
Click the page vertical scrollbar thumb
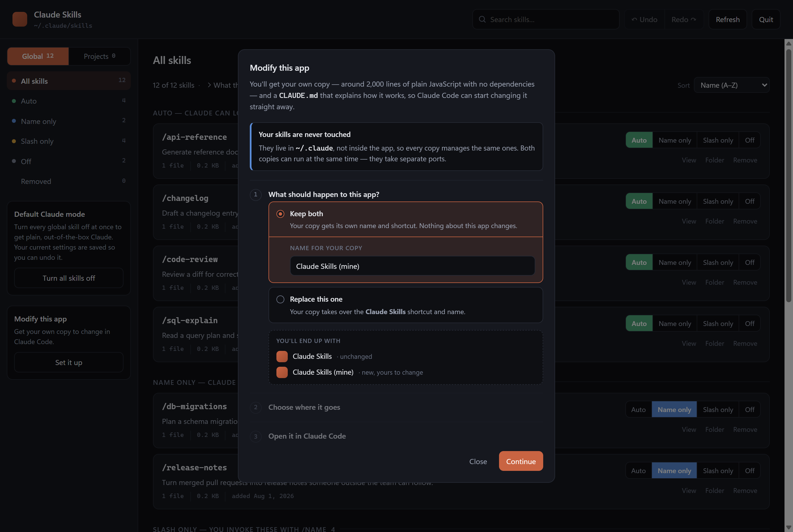788,175
